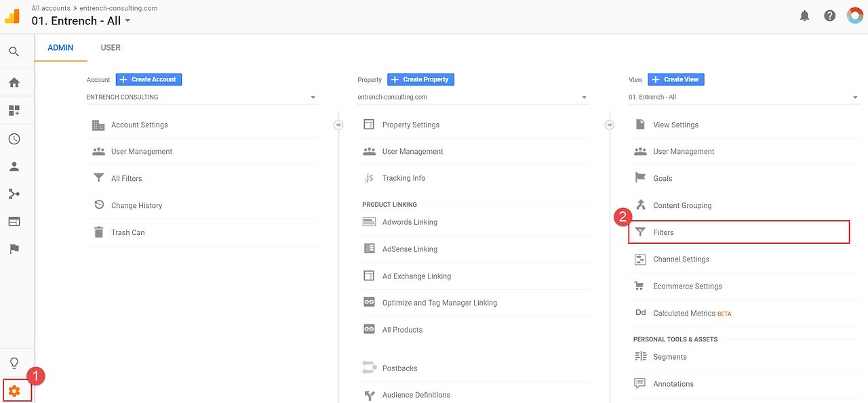868x403 pixels.
Task: Open Customization dashboard icon in sidebar
Action: (14, 110)
